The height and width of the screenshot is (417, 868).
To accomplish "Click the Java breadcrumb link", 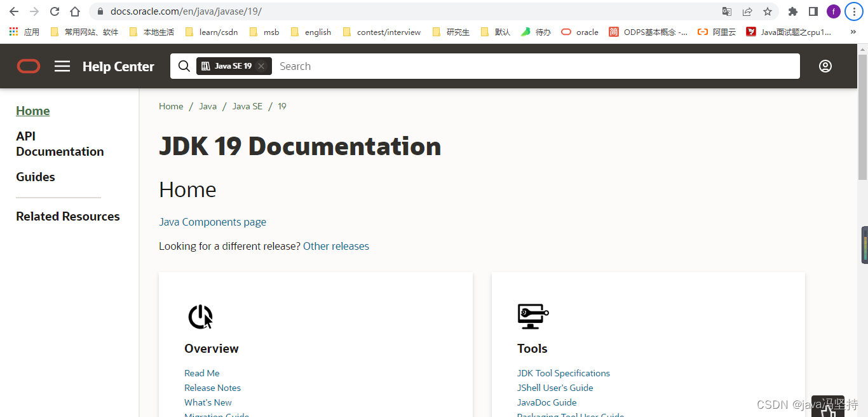I will pyautogui.click(x=208, y=106).
